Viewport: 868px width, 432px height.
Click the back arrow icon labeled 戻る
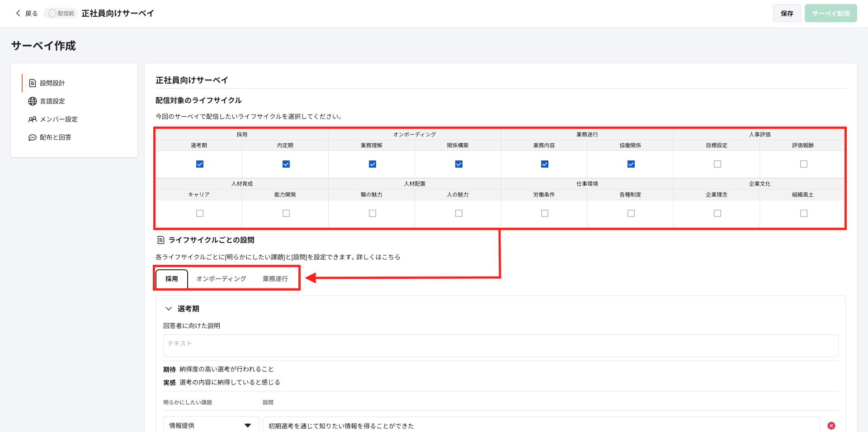[18, 14]
